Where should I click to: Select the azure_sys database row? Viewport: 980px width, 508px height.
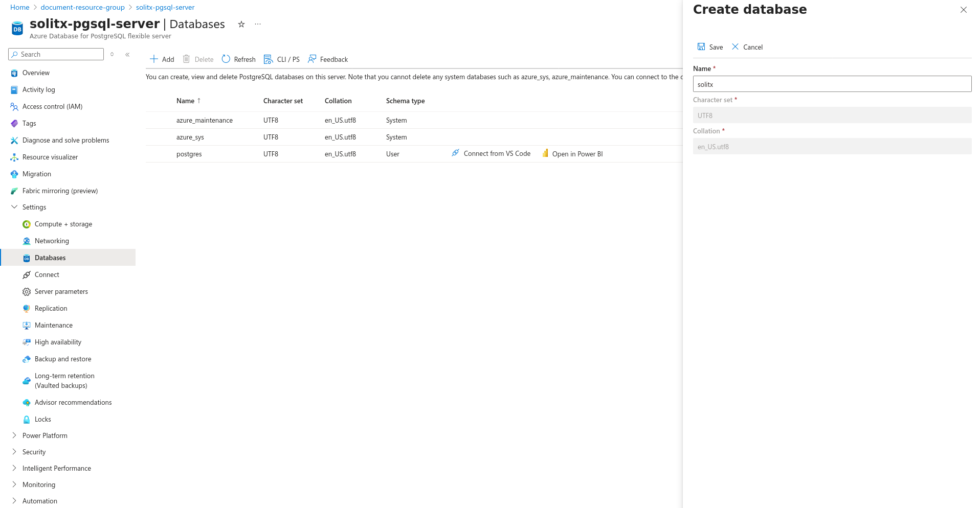pyautogui.click(x=414, y=137)
